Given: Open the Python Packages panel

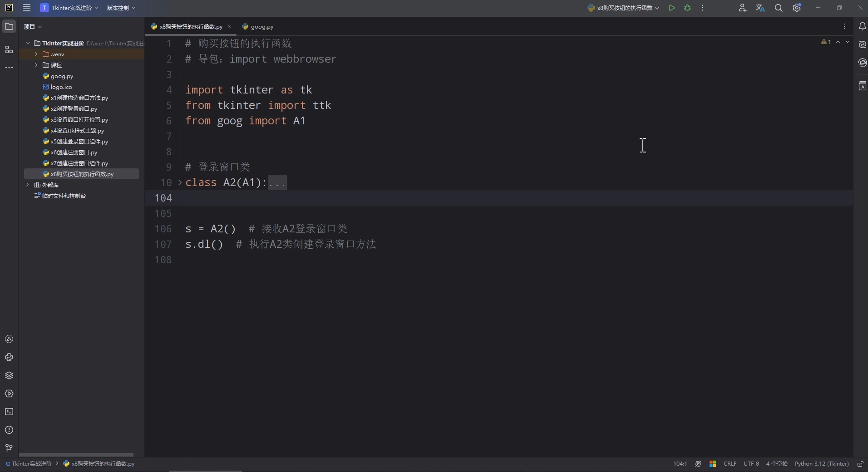Looking at the screenshot, I should (x=9, y=376).
